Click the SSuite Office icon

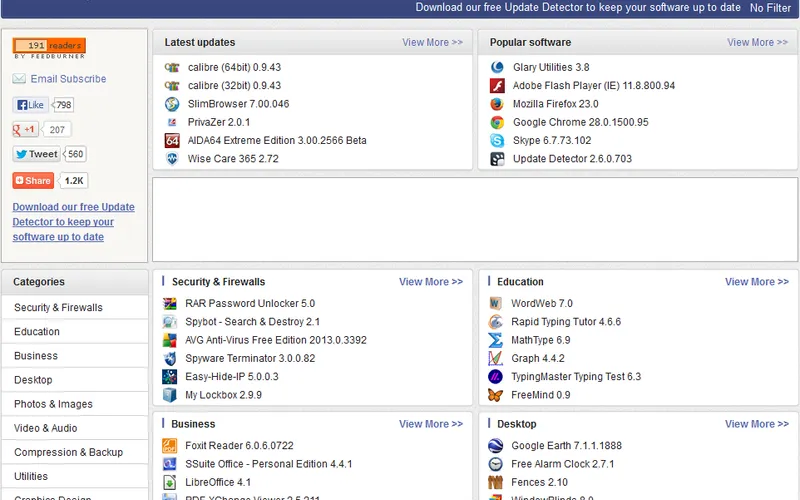[169, 464]
